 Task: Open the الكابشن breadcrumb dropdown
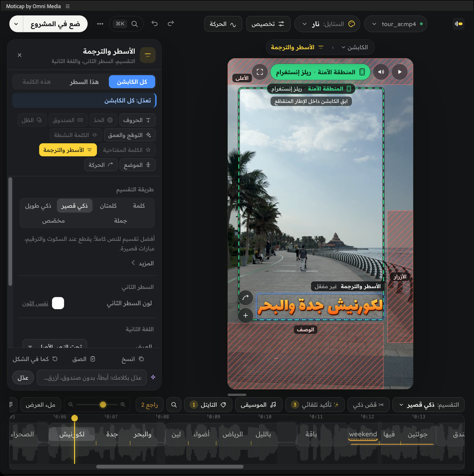(354, 47)
